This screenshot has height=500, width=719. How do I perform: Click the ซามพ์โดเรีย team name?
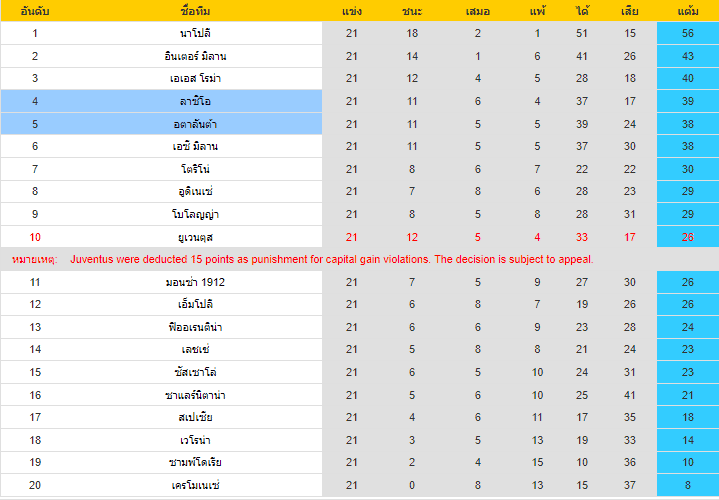[x=195, y=462]
